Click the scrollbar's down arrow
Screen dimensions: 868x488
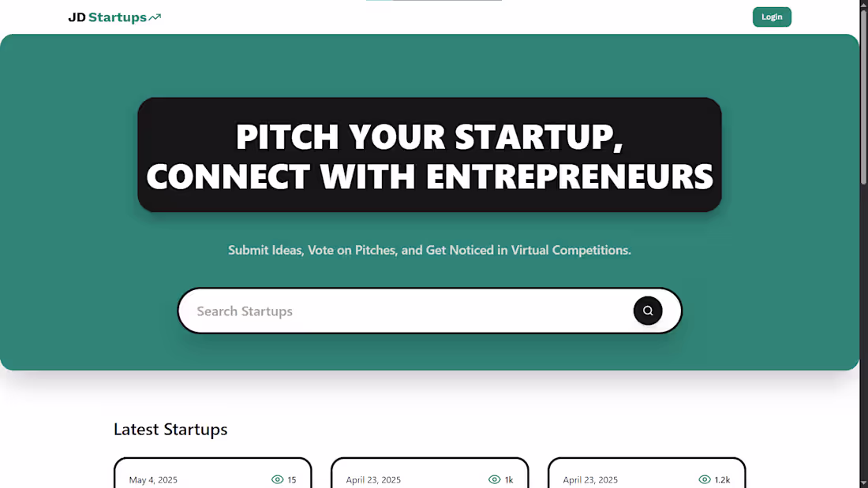click(x=863, y=483)
